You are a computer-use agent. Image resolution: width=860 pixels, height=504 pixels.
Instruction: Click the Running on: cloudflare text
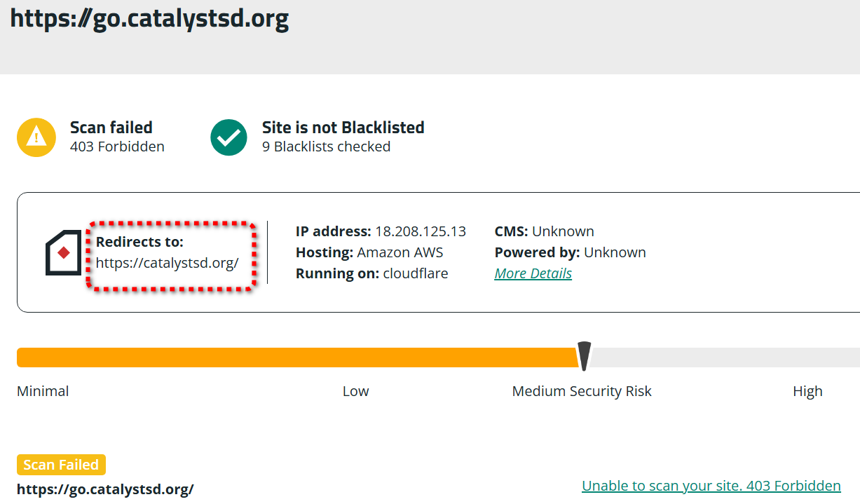point(371,273)
